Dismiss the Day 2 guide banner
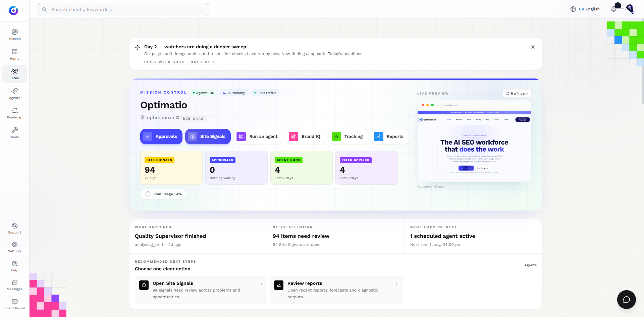644x317 pixels. pos(533,47)
